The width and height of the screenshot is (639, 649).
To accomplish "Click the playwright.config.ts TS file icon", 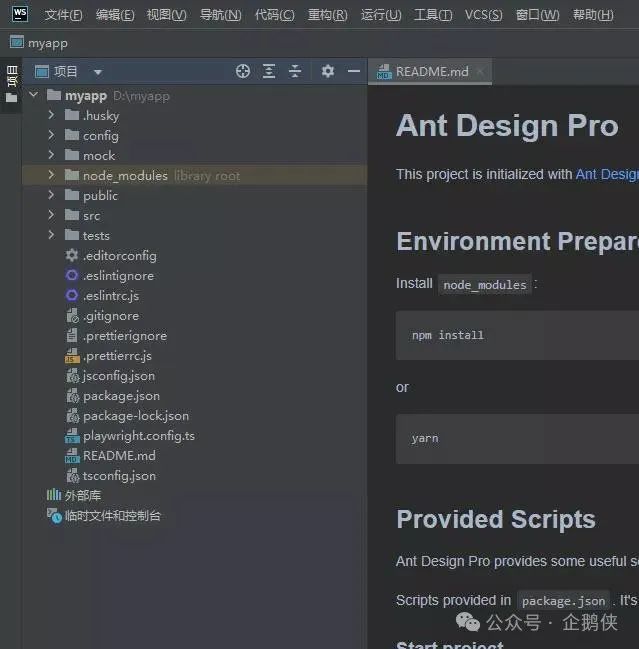I will pyautogui.click(x=72, y=435).
